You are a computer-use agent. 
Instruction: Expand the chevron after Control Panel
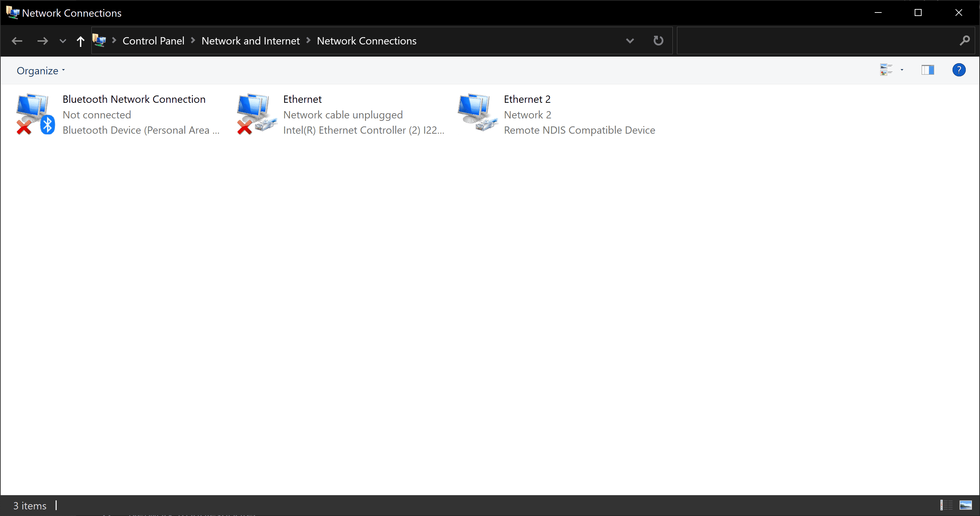[x=193, y=40]
